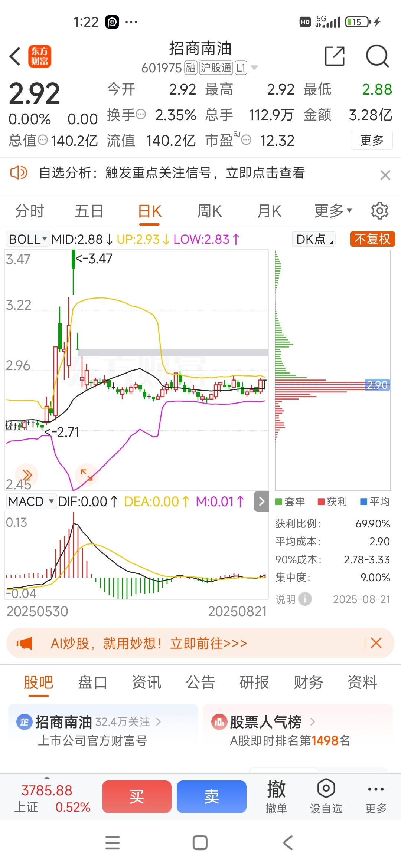
Task: Open the 说明 info icon
Action: coord(305,599)
